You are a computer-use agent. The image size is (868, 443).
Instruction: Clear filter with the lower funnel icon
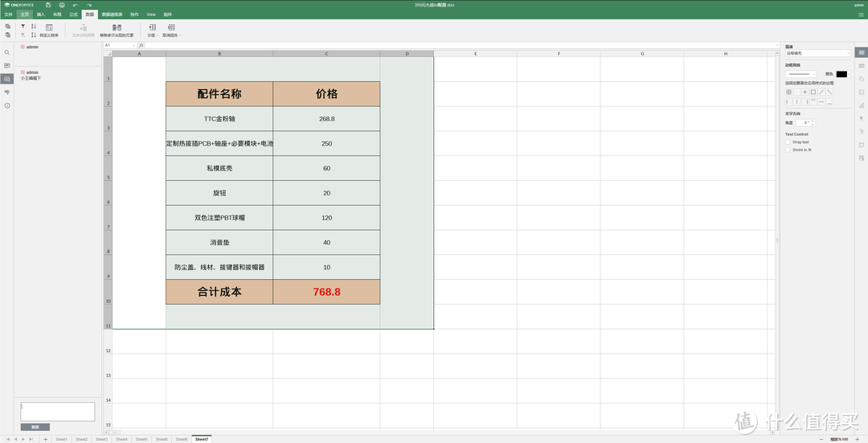(23, 35)
